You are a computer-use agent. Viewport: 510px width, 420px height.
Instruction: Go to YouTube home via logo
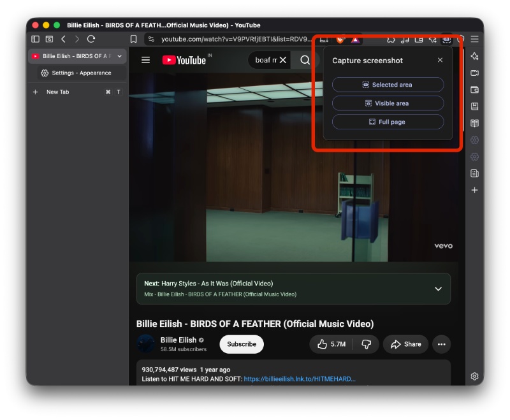(x=184, y=60)
